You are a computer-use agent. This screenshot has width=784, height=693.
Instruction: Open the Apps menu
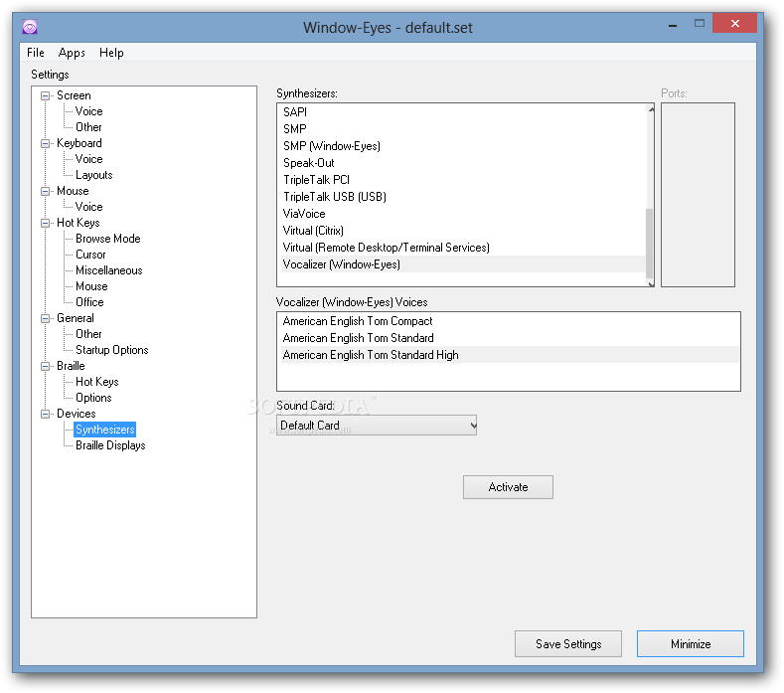pos(72,53)
